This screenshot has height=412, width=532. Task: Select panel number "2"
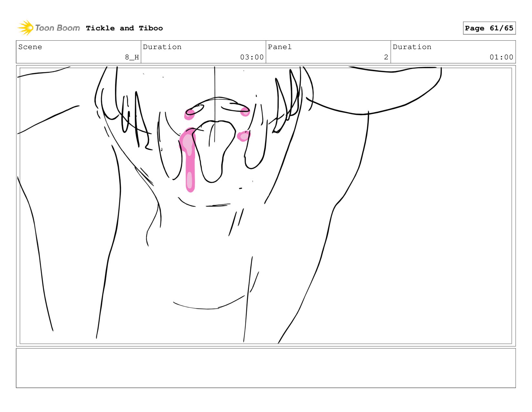pos(386,57)
